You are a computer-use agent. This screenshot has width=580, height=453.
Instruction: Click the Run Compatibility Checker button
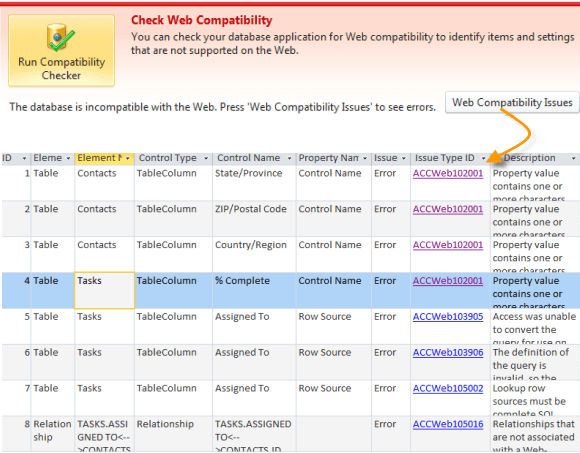point(61,51)
